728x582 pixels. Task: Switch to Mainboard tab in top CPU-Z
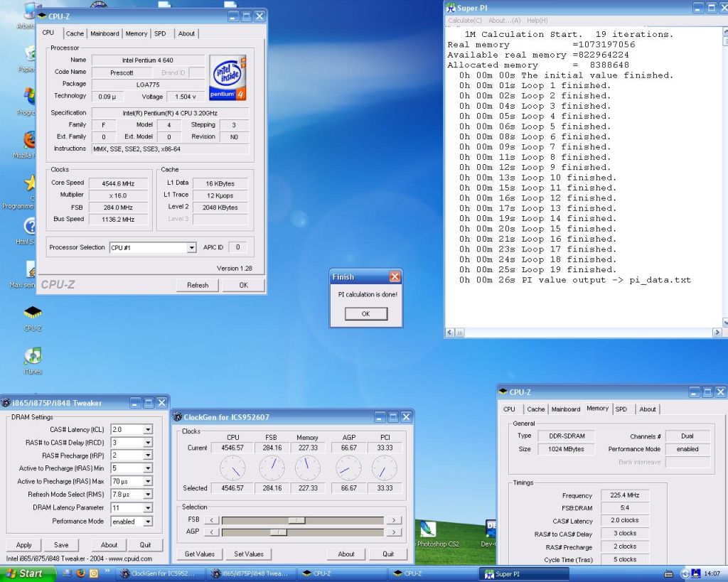click(105, 33)
